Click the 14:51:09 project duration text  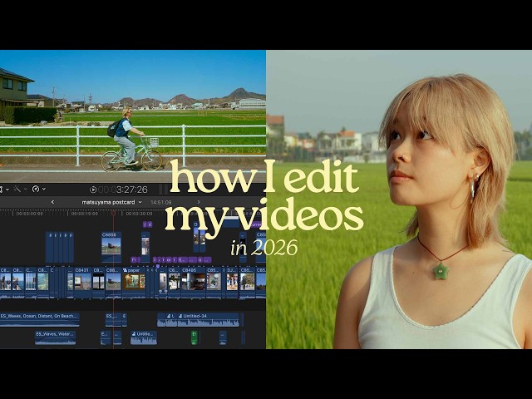tap(160, 202)
